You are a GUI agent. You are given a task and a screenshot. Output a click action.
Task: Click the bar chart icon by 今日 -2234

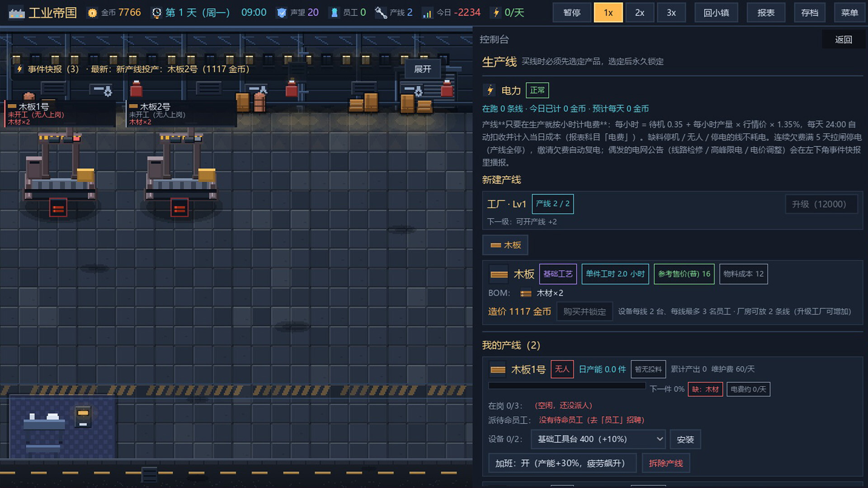427,14
